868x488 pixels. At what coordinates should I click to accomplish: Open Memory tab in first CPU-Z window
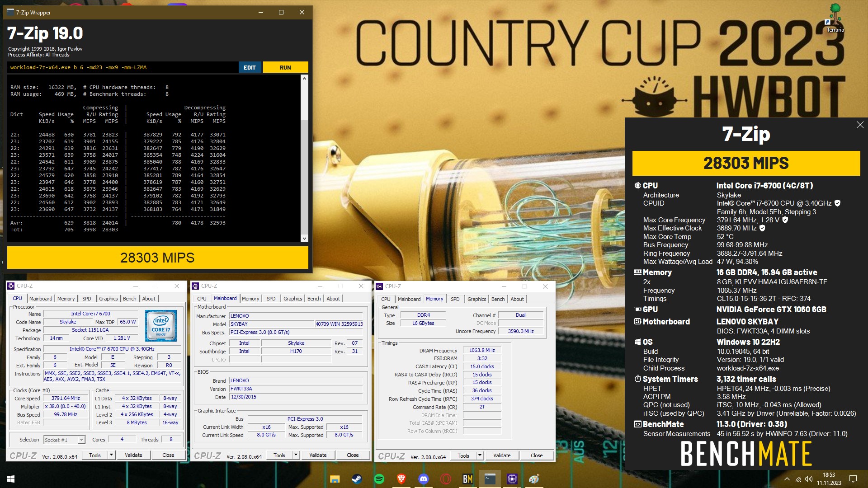tap(66, 299)
